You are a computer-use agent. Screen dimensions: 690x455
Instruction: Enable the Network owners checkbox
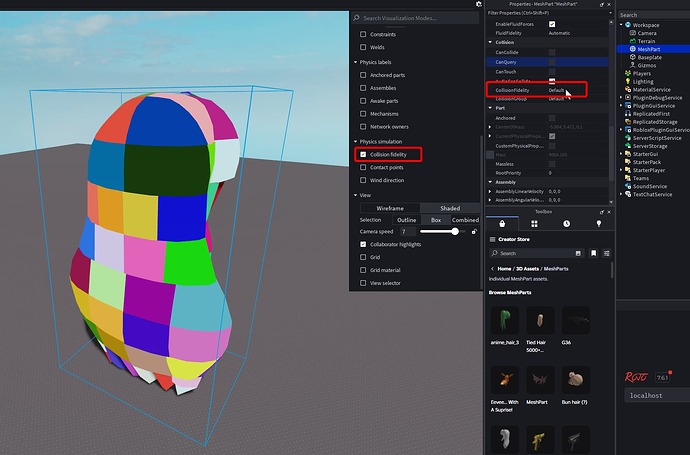[x=363, y=127]
